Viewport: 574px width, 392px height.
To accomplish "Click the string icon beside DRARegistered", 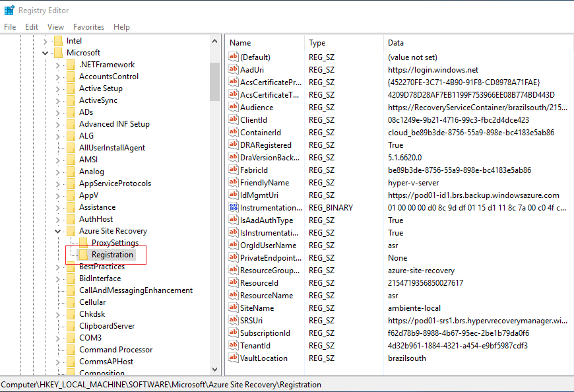I will pos(233,145).
